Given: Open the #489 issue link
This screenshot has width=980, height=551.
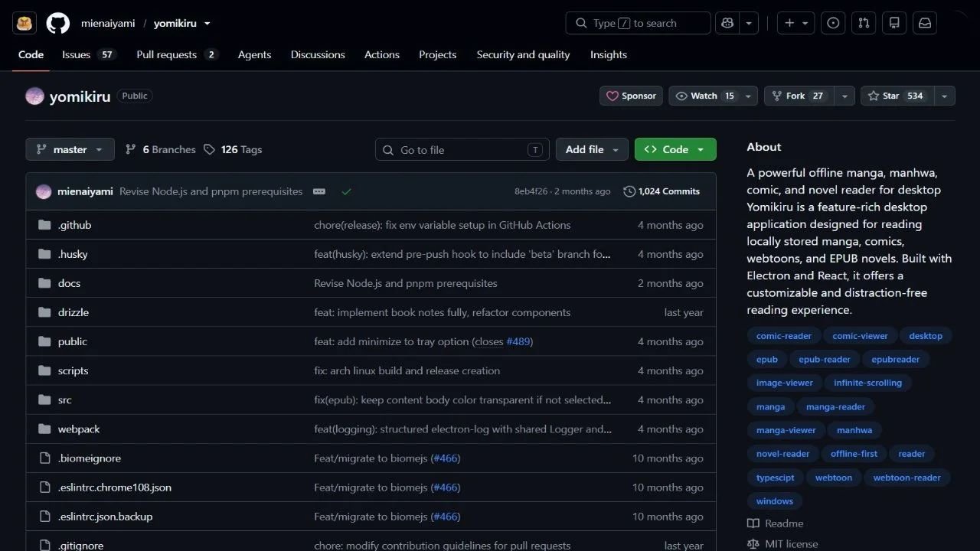Looking at the screenshot, I should 518,341.
